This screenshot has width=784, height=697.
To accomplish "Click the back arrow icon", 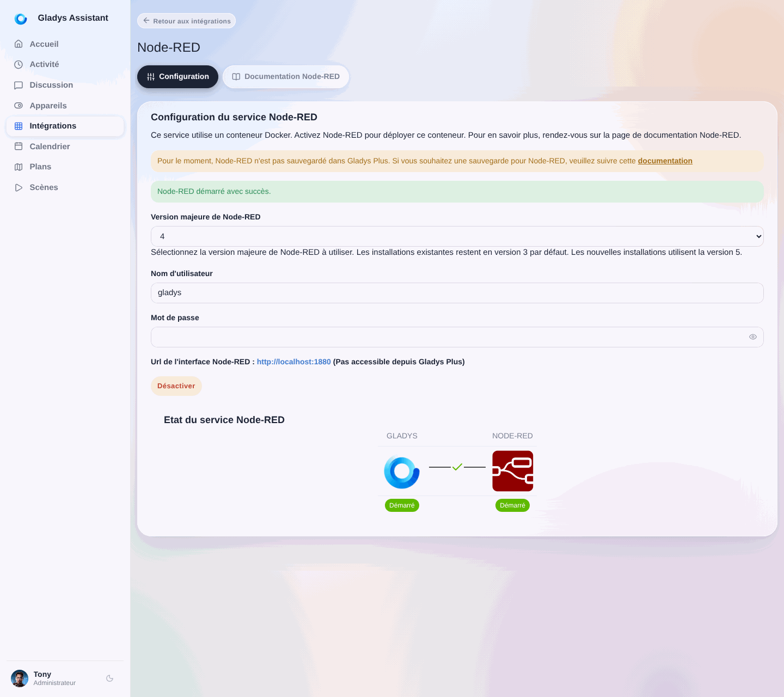I will point(146,21).
